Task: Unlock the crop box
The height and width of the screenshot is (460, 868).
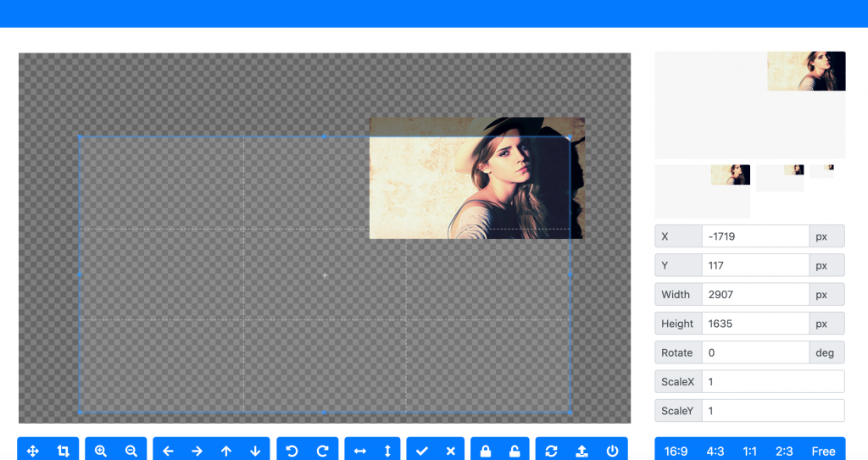Action: [514, 451]
